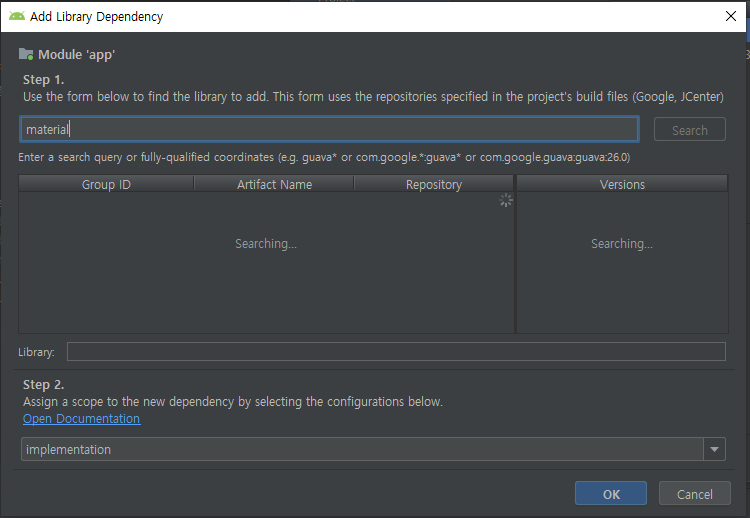The height and width of the screenshot is (518, 750).
Task: Click the Search button
Action: tap(689, 130)
